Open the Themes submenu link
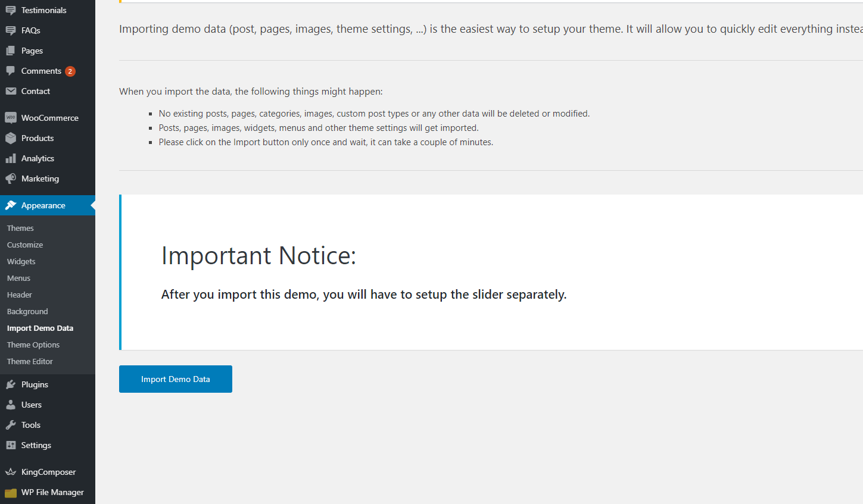The height and width of the screenshot is (504, 863). pyautogui.click(x=20, y=228)
